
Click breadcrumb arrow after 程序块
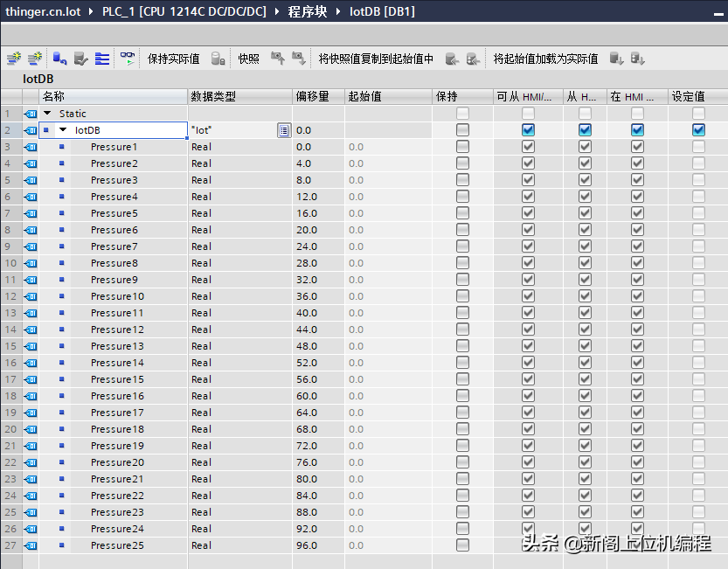339,11
